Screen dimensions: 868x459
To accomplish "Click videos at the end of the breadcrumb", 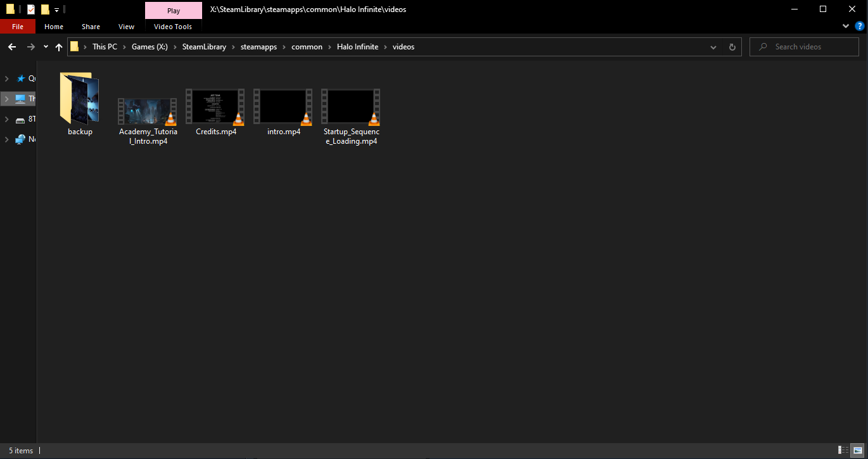I will (x=404, y=47).
